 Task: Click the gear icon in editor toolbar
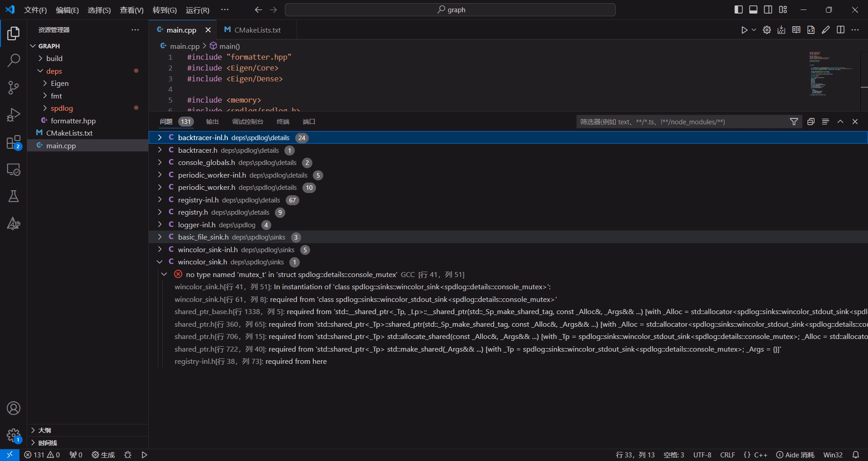tap(767, 30)
